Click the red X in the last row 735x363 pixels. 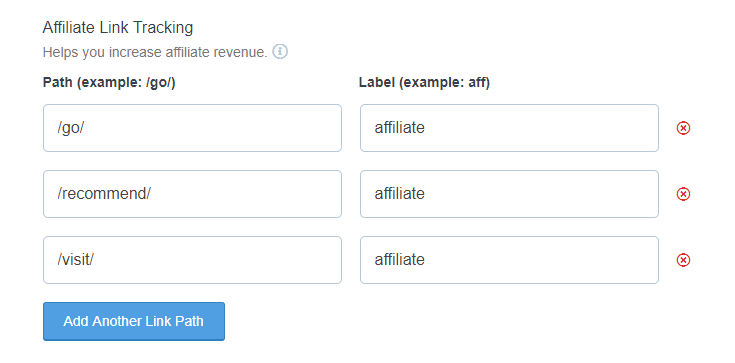pos(683,260)
